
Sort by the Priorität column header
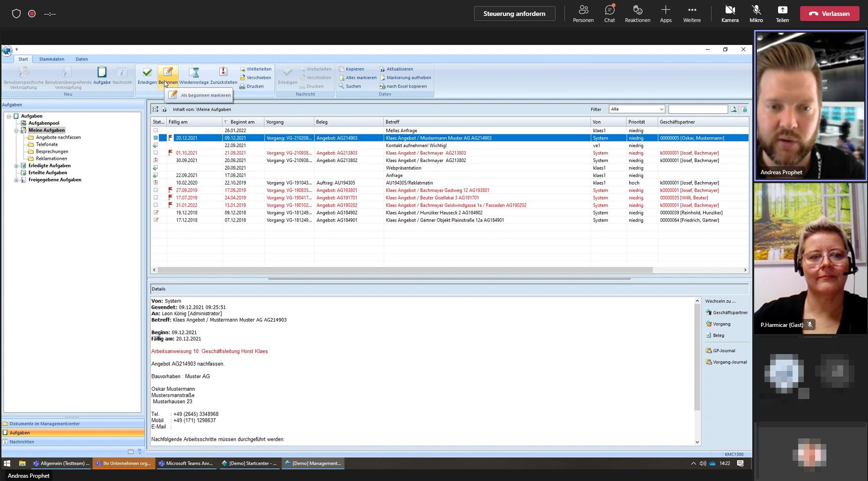click(x=642, y=122)
